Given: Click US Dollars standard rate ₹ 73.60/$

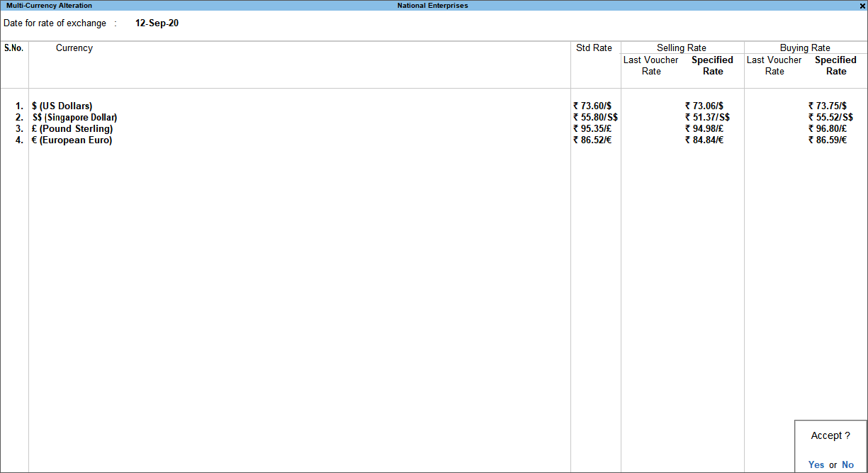Looking at the screenshot, I should (x=592, y=106).
